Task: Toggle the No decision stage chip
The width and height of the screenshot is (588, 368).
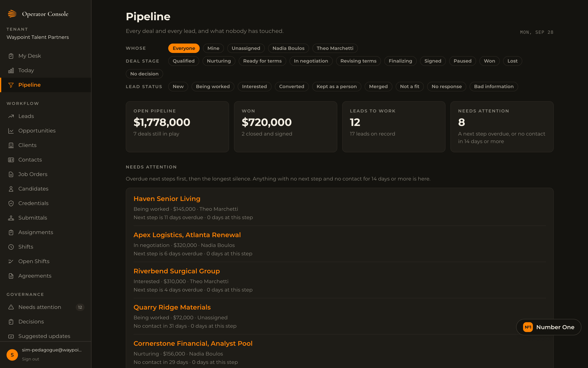Action: pyautogui.click(x=144, y=74)
